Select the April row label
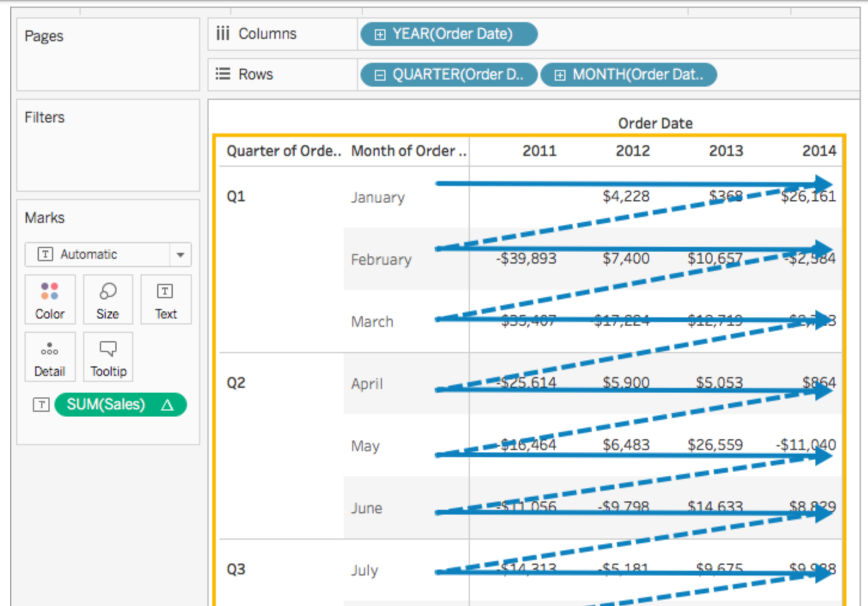 [366, 384]
